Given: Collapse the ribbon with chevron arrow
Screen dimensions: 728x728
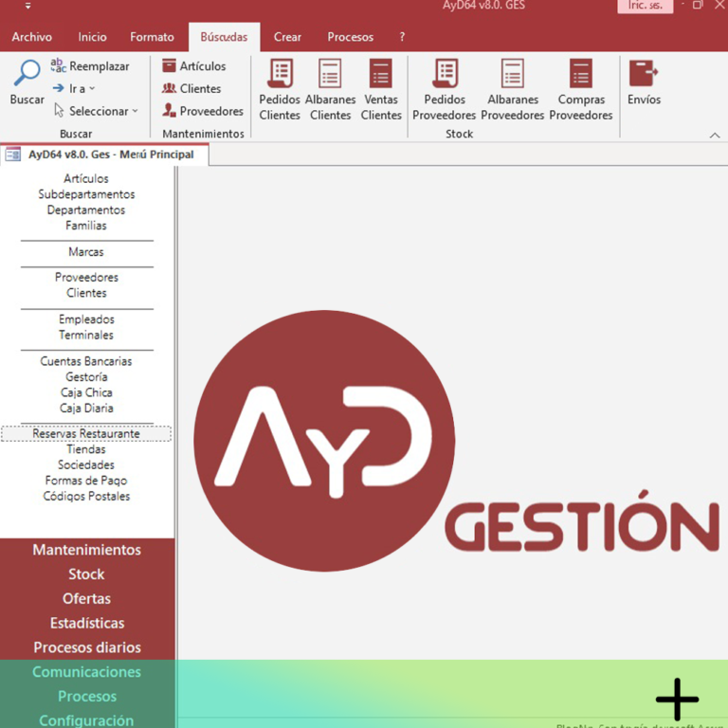Looking at the screenshot, I should (x=715, y=136).
